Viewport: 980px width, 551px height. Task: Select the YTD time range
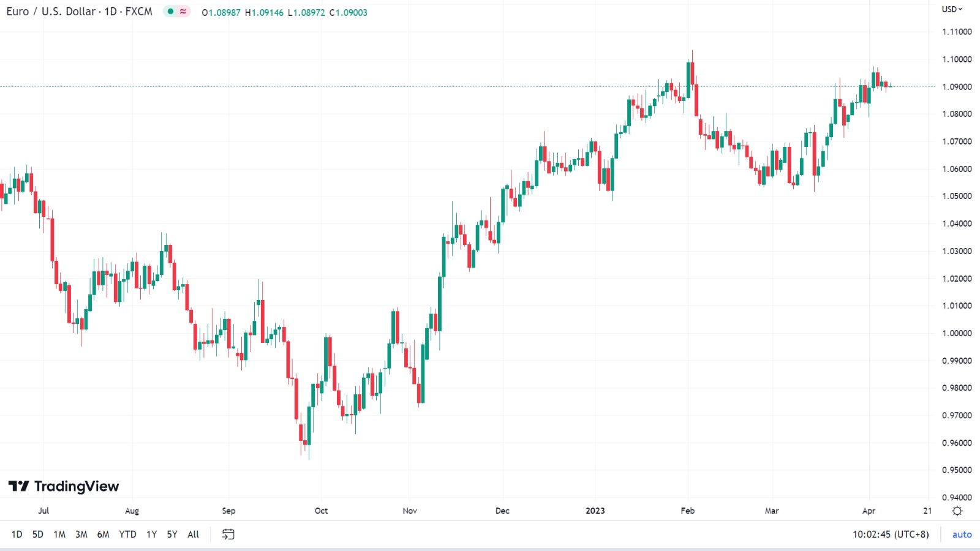pos(127,534)
